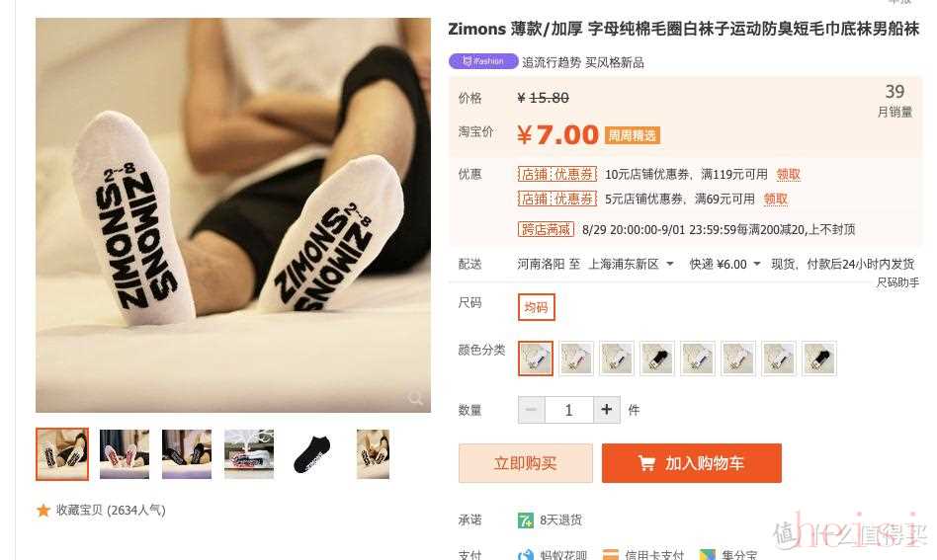Select the black sock thumbnail image
The width and height of the screenshot is (937, 560).
[x=311, y=454]
